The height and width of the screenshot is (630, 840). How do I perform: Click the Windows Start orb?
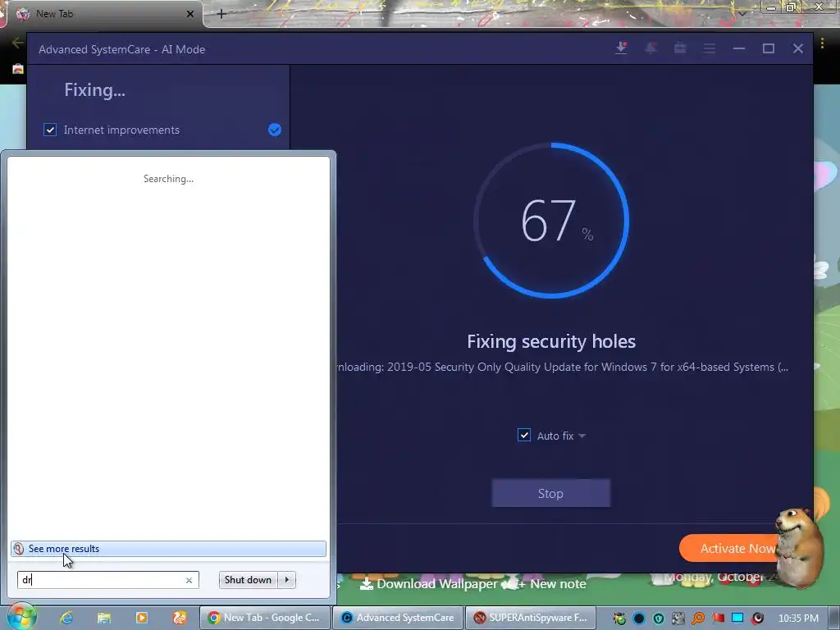point(21,617)
